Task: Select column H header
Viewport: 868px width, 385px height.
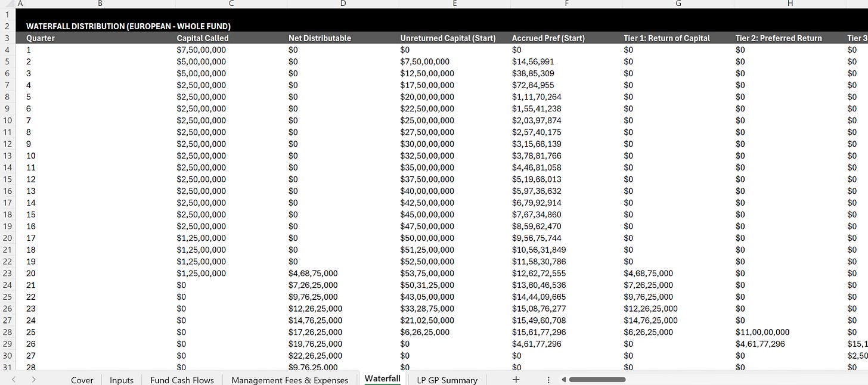Action: [x=790, y=4]
